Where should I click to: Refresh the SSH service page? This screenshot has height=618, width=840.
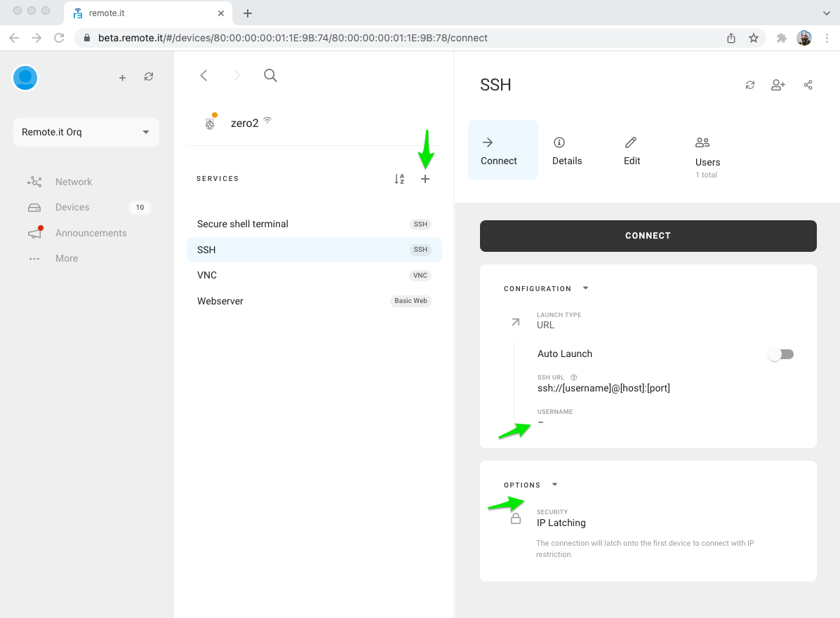[x=750, y=85]
